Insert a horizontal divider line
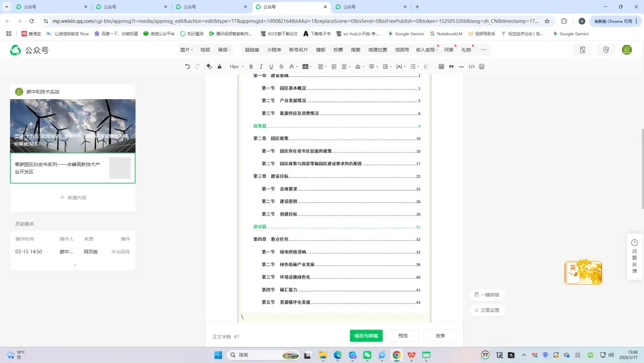 click(461, 67)
